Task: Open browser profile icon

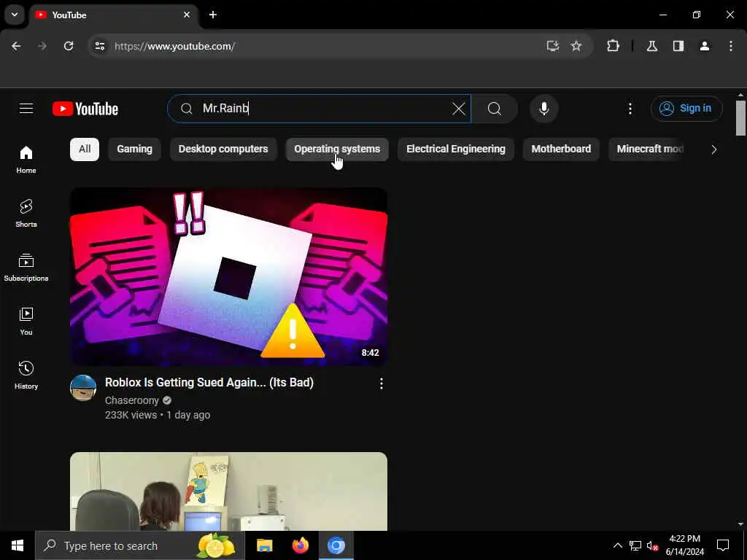Action: tap(705, 46)
